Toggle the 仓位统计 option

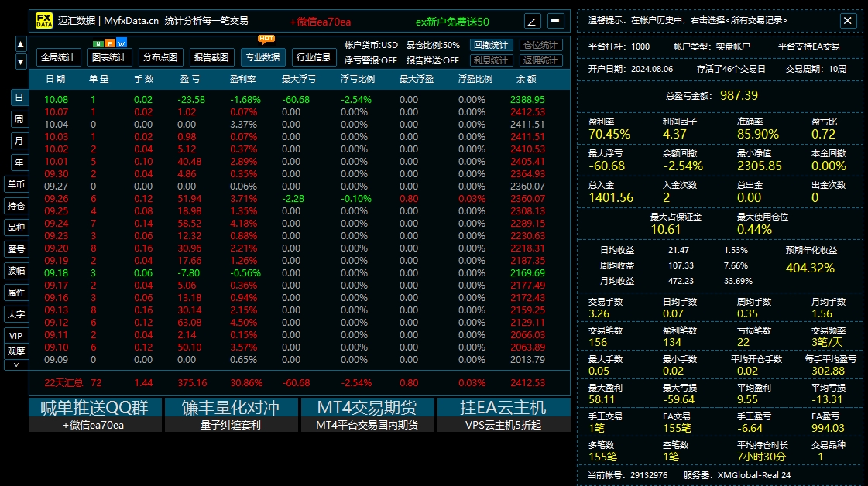[x=540, y=45]
